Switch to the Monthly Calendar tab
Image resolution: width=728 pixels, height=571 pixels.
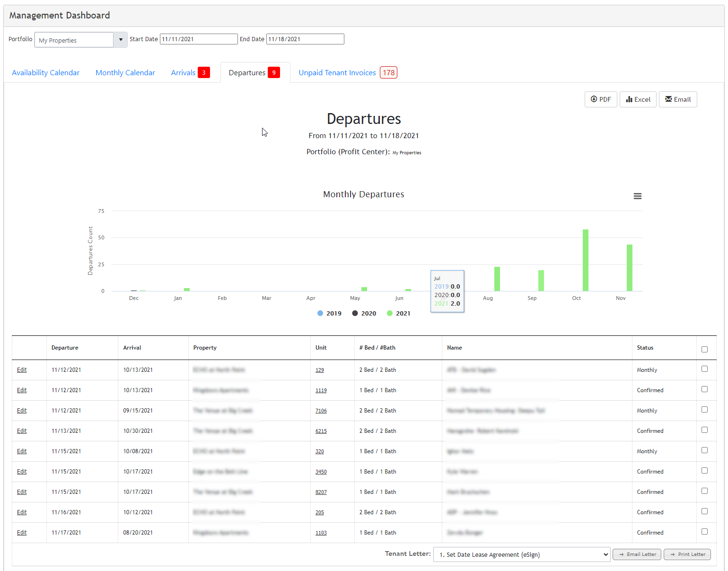tap(125, 72)
